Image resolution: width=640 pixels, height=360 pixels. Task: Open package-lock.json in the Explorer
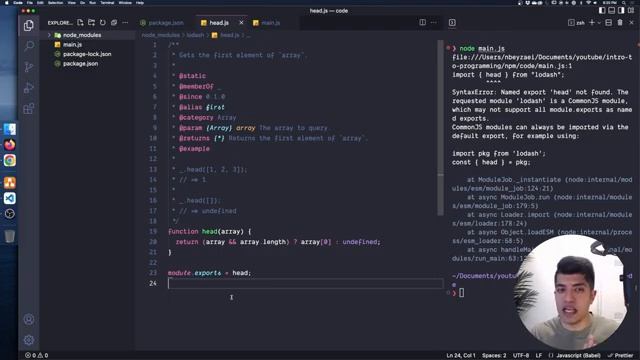(x=87, y=54)
